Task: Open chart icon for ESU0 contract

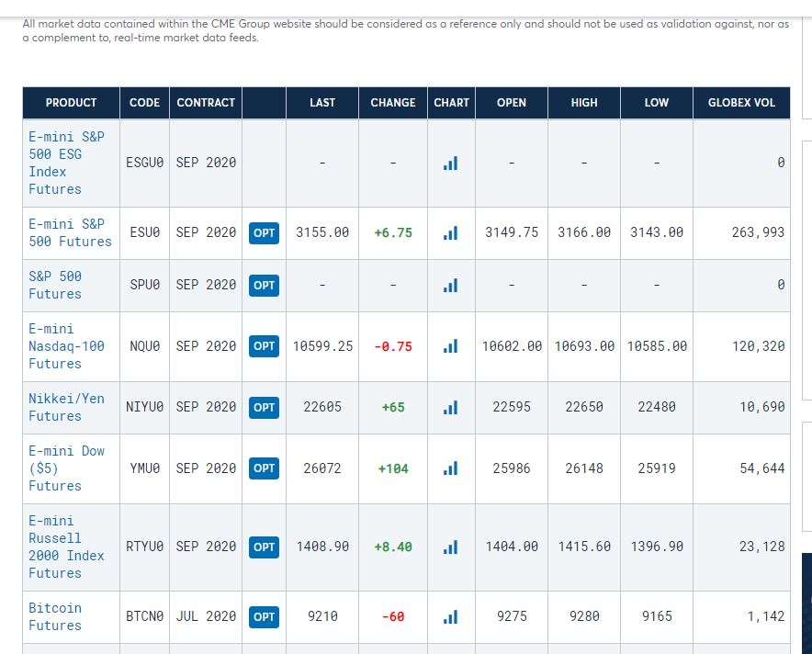Action: click(x=450, y=233)
